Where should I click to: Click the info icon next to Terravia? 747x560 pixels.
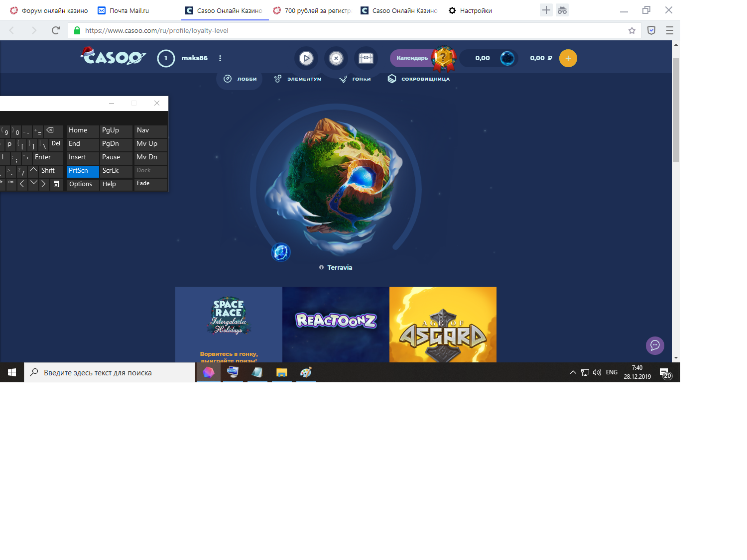[x=321, y=267]
